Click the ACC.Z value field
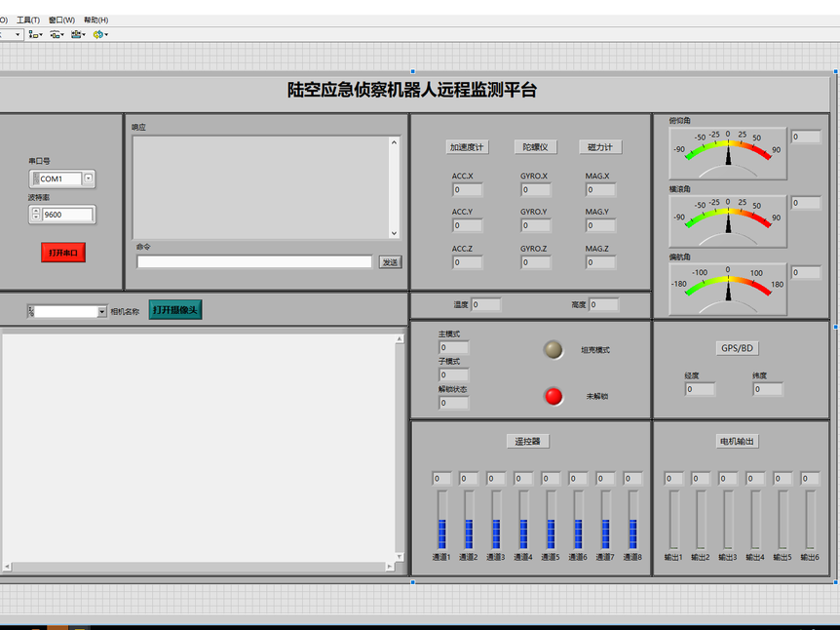Viewport: 840px width, 630px height. click(x=467, y=262)
